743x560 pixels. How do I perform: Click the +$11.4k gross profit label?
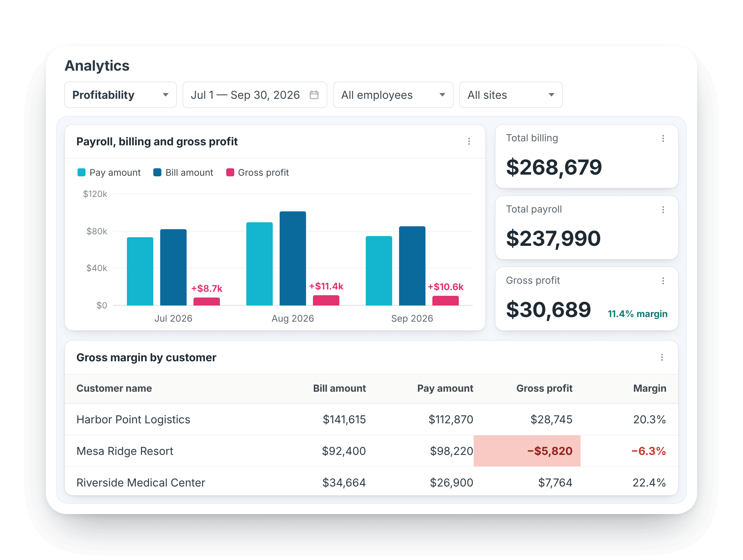click(x=326, y=286)
